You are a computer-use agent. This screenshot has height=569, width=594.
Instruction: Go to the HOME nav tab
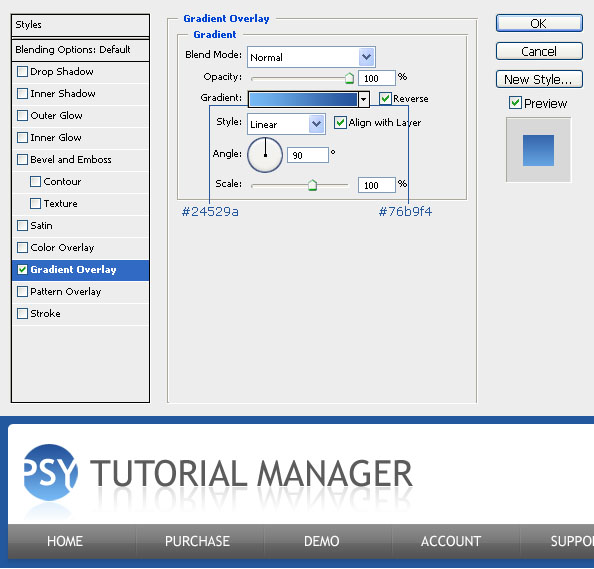point(65,541)
